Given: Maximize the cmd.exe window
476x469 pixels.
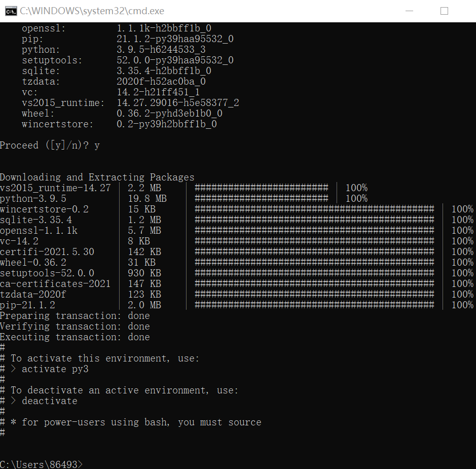Looking at the screenshot, I should (444, 11).
